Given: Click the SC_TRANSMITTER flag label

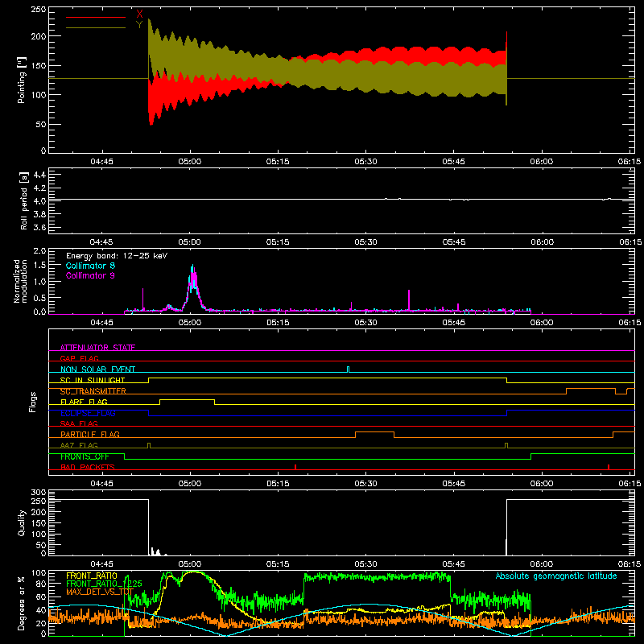Looking at the screenshot, I should click(93, 391).
